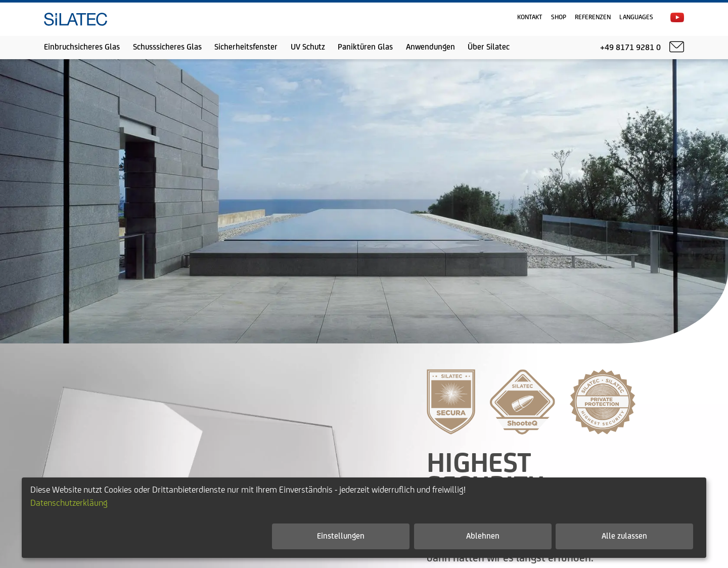The height and width of the screenshot is (568, 728).
Task: Open the YouTube channel icon
Action: click(677, 18)
